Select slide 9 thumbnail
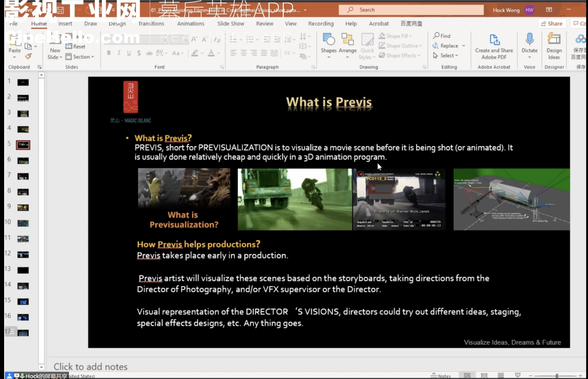Screen dimensions: 588x379 [23, 207]
